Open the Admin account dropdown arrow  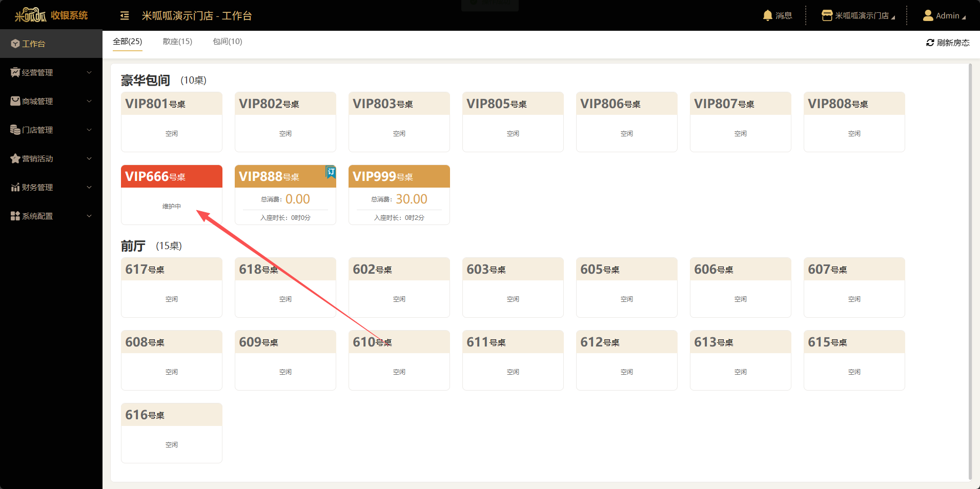(964, 17)
